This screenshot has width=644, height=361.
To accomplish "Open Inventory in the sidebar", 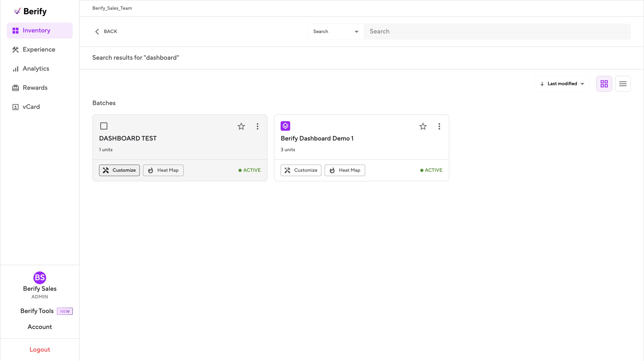I will [40, 30].
